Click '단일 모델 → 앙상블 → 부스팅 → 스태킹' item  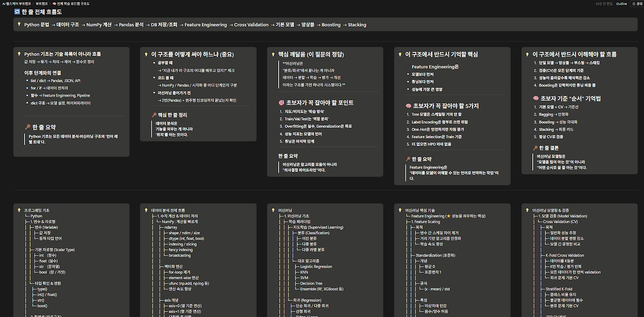[569, 63]
